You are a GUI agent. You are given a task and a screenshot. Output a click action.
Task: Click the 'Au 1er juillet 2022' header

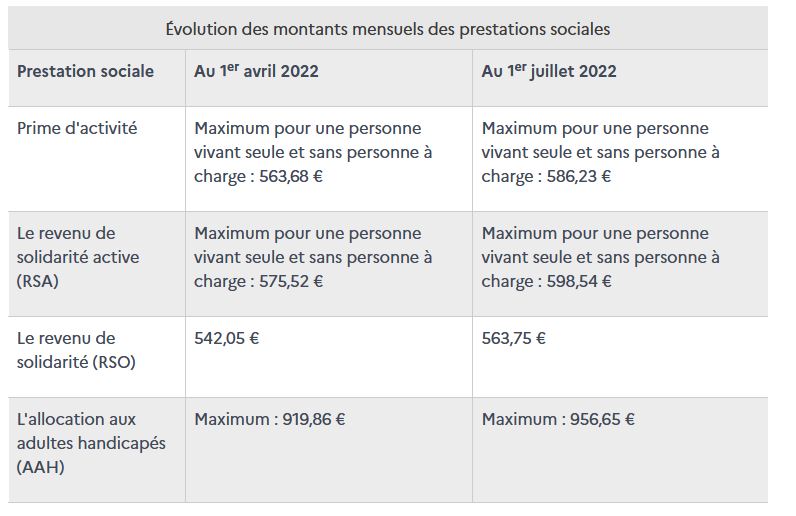click(549, 71)
